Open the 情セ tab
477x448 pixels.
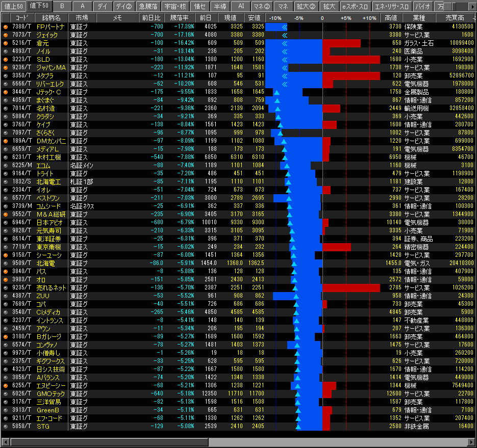[x=199, y=6]
